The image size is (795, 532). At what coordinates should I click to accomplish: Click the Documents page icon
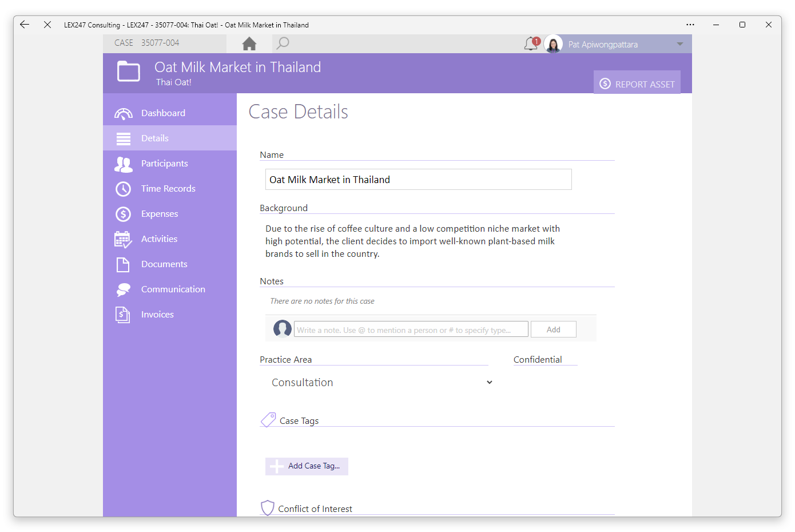click(x=123, y=264)
